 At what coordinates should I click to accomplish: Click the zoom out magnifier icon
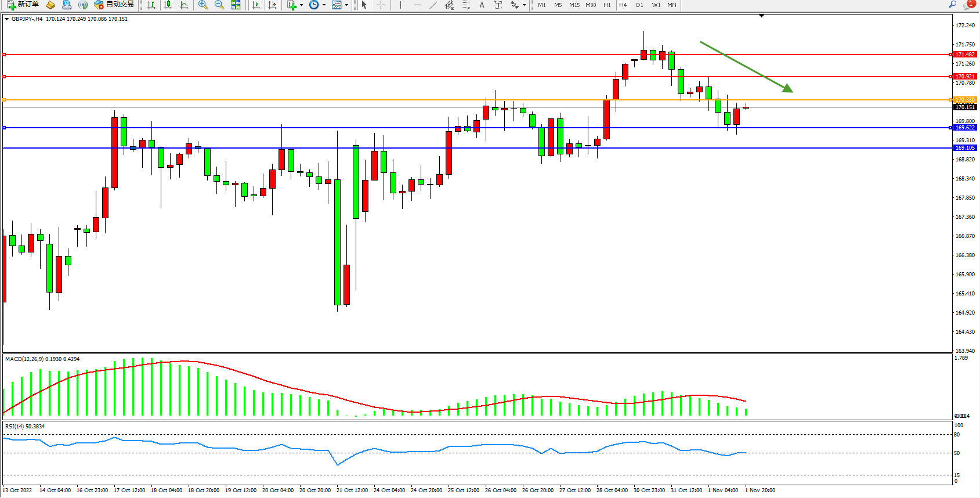coord(219,5)
